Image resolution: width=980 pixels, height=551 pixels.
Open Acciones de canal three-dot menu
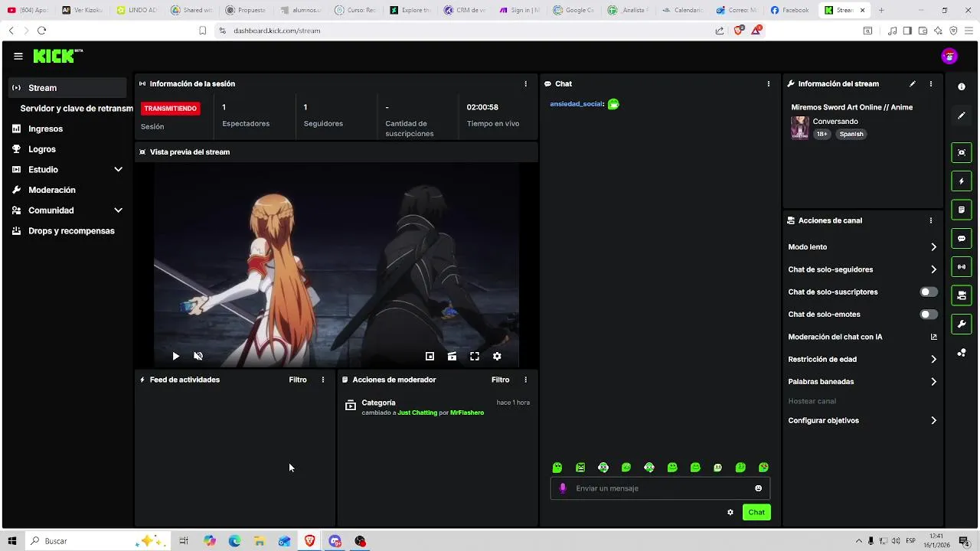931,220
